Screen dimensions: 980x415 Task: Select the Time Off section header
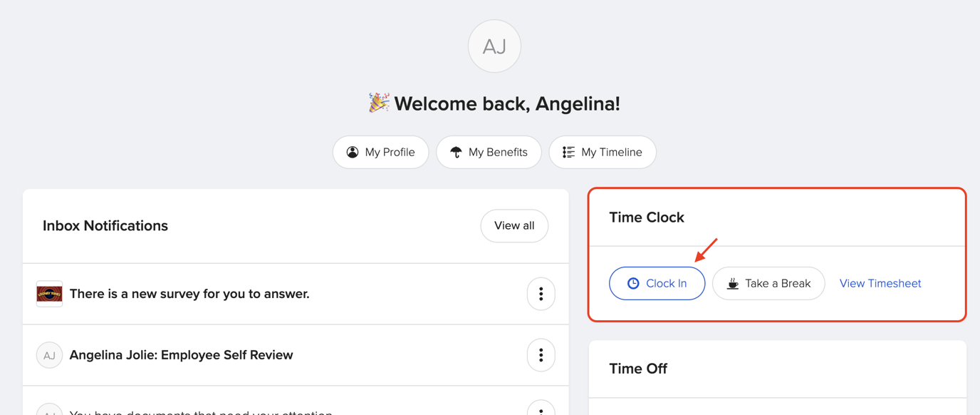coord(638,369)
